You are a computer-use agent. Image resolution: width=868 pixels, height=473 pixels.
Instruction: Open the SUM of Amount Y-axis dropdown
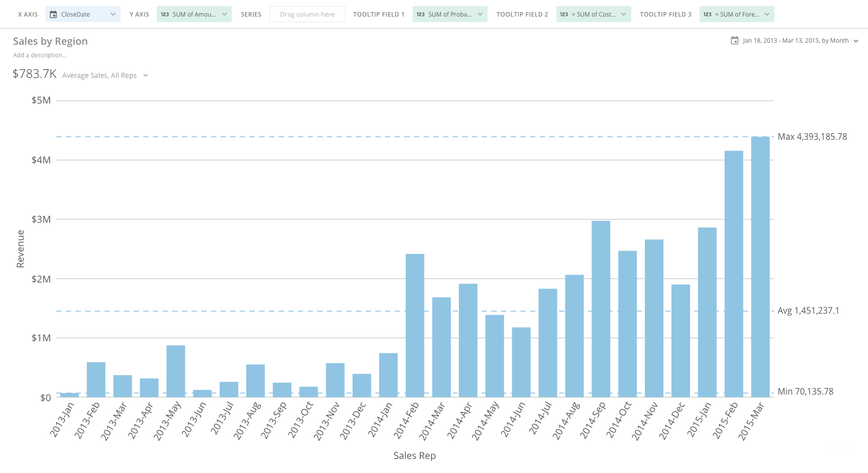coord(224,14)
